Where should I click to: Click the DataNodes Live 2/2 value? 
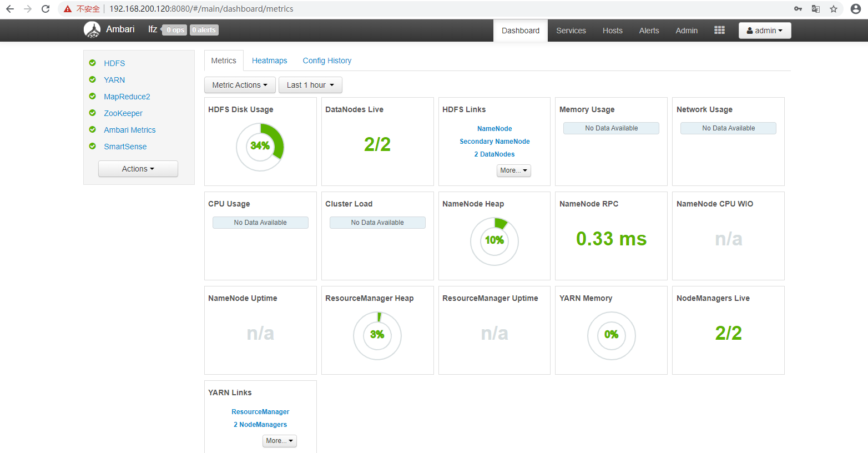coord(377,144)
